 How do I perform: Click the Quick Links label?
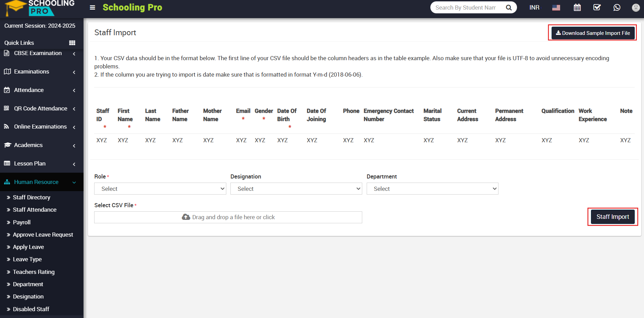(x=19, y=43)
